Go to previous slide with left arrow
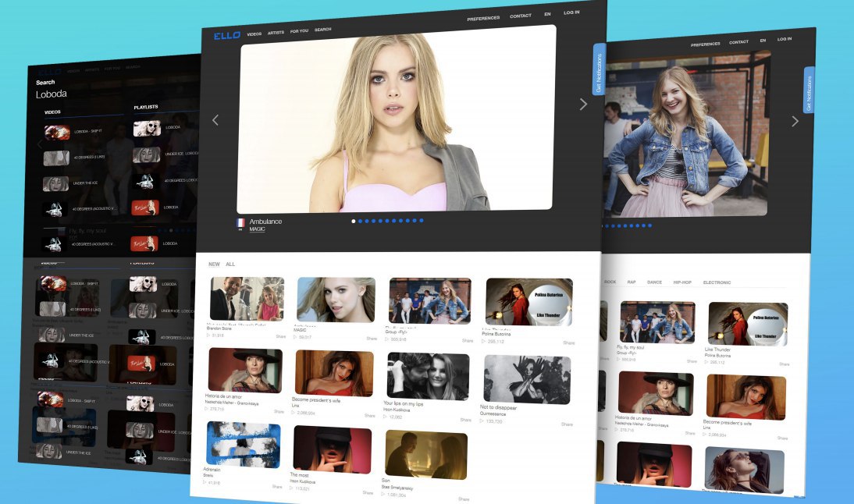The height and width of the screenshot is (504, 854). coord(215,119)
